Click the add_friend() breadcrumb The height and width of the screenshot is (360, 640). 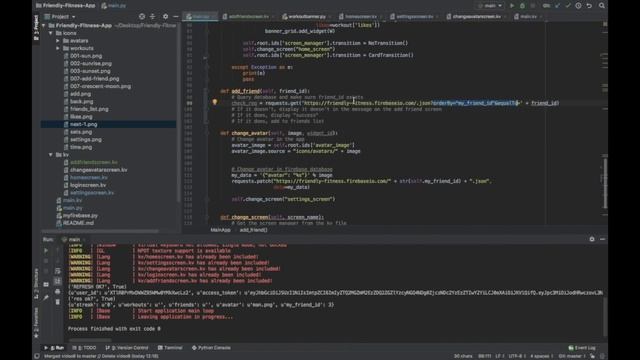click(253, 230)
